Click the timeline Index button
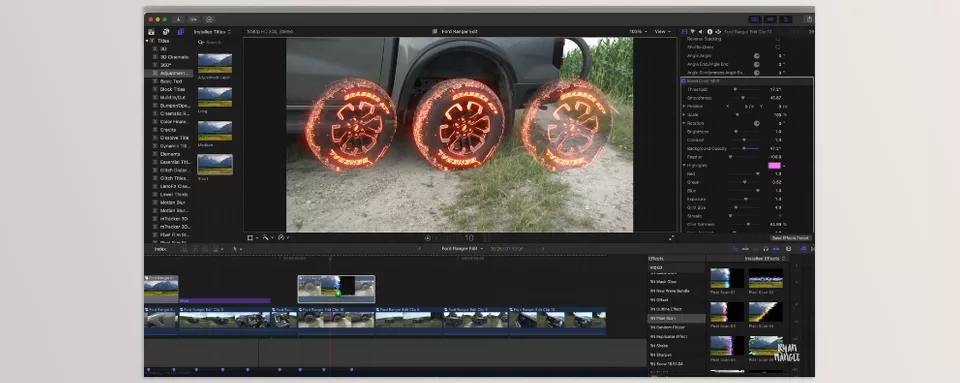The image size is (960, 383). (x=160, y=249)
